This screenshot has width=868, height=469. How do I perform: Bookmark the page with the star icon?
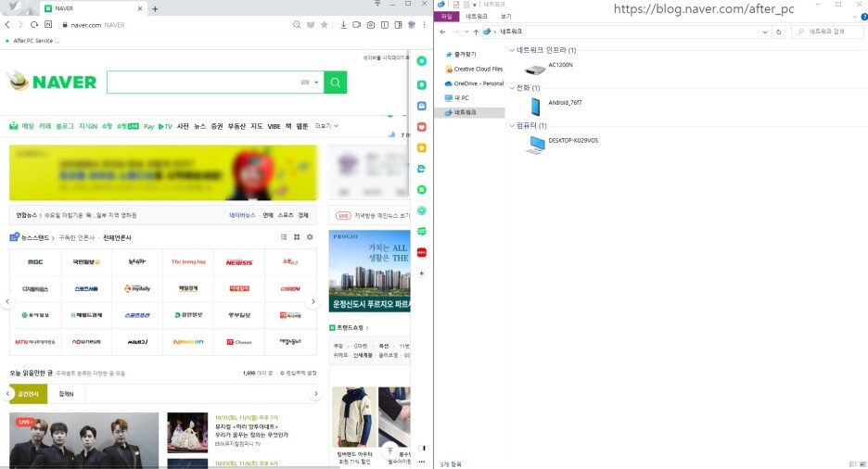coord(325,25)
